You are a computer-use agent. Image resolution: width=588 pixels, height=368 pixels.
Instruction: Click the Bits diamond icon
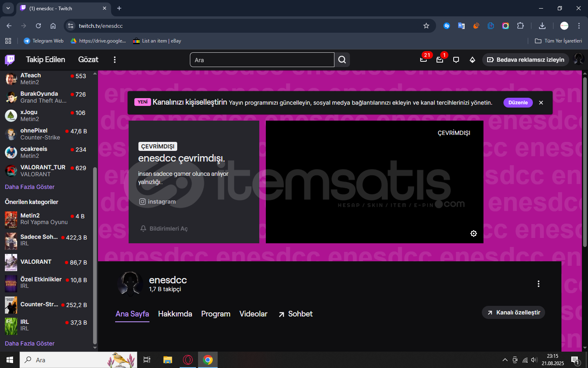click(472, 60)
